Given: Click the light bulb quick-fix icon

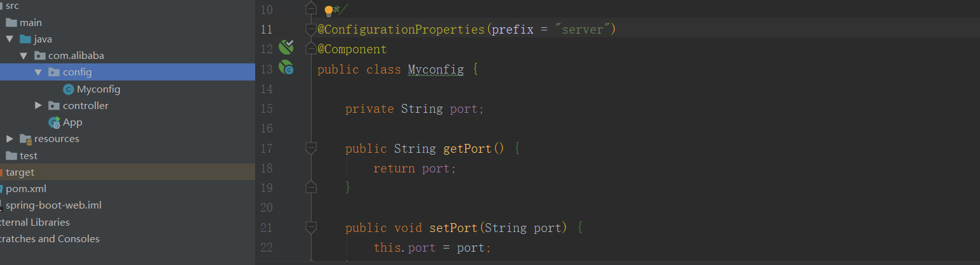Looking at the screenshot, I should point(328,10).
